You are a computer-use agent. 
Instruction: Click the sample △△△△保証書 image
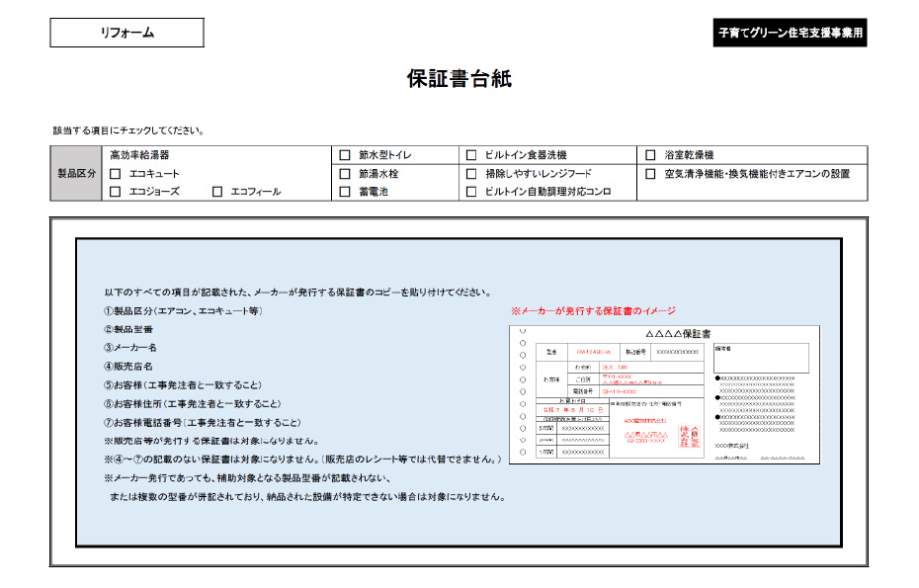pyautogui.click(x=664, y=394)
